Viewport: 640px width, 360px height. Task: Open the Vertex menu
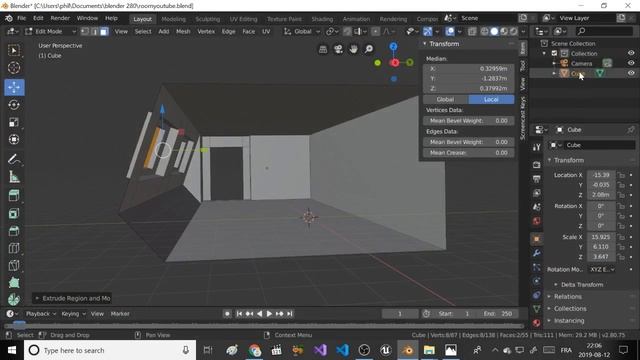pyautogui.click(x=206, y=31)
